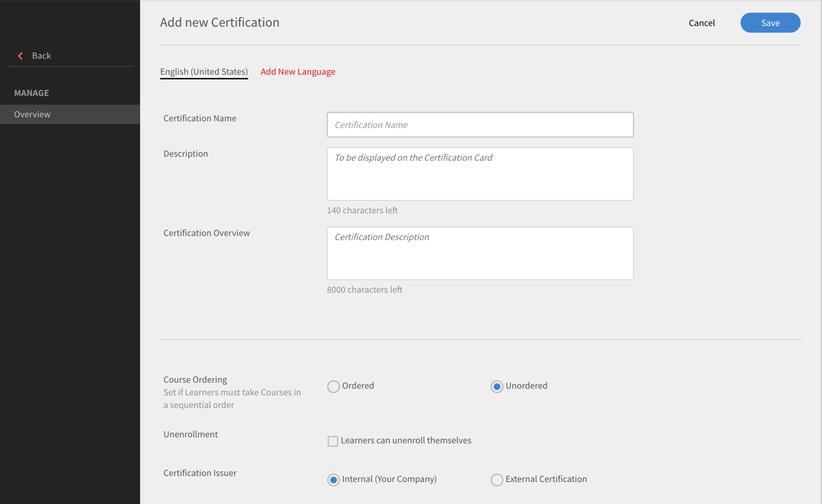Click the Unordered radio label
Screen dimensions: 822x504
[525, 386]
